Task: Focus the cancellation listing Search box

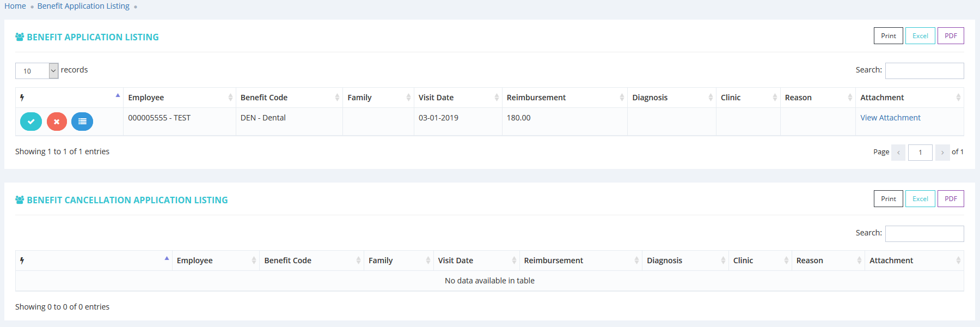Action: pos(924,234)
